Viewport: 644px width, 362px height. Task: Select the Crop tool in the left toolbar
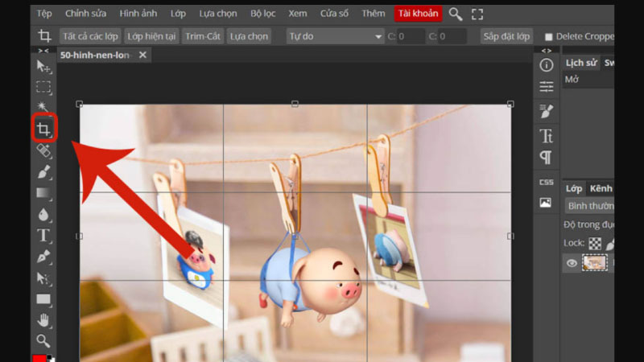(x=43, y=129)
